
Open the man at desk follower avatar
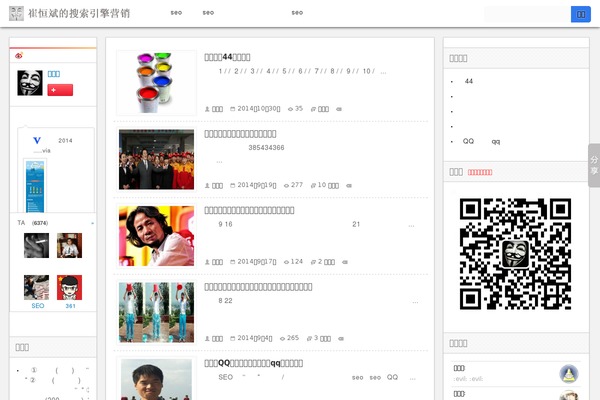click(x=69, y=245)
